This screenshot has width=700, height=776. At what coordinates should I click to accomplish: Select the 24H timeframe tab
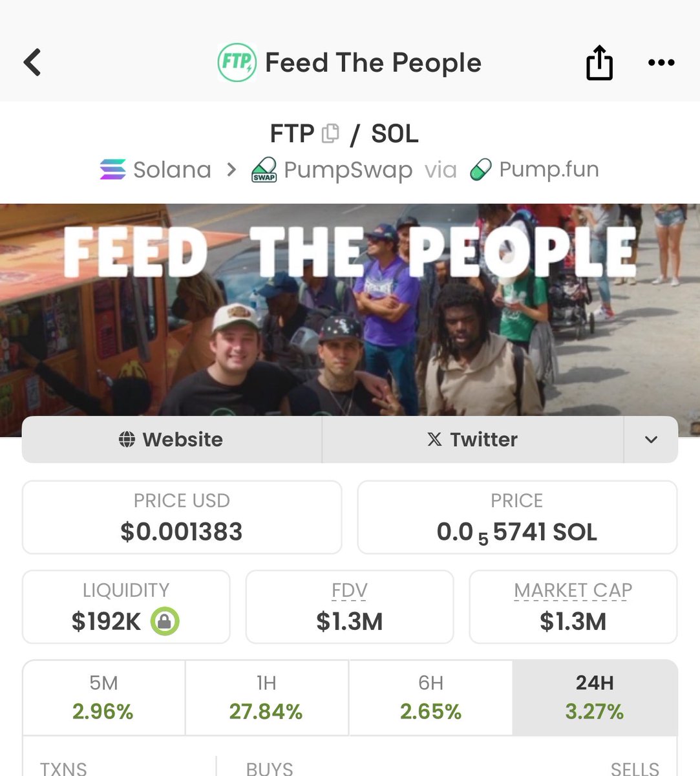(x=595, y=697)
